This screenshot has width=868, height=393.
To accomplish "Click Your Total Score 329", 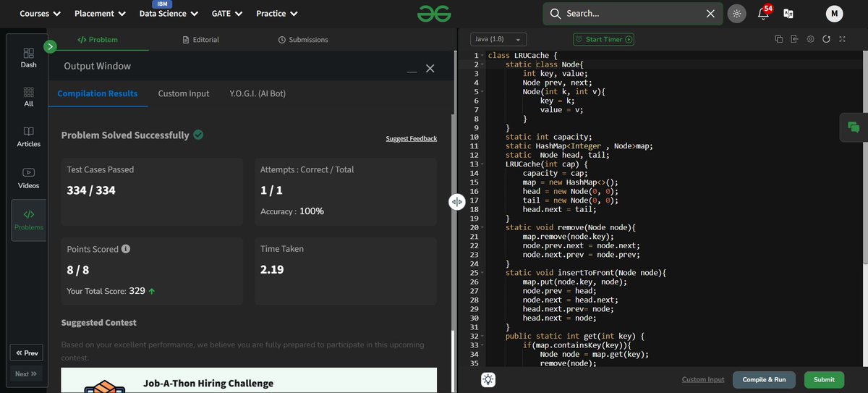I will (x=111, y=291).
